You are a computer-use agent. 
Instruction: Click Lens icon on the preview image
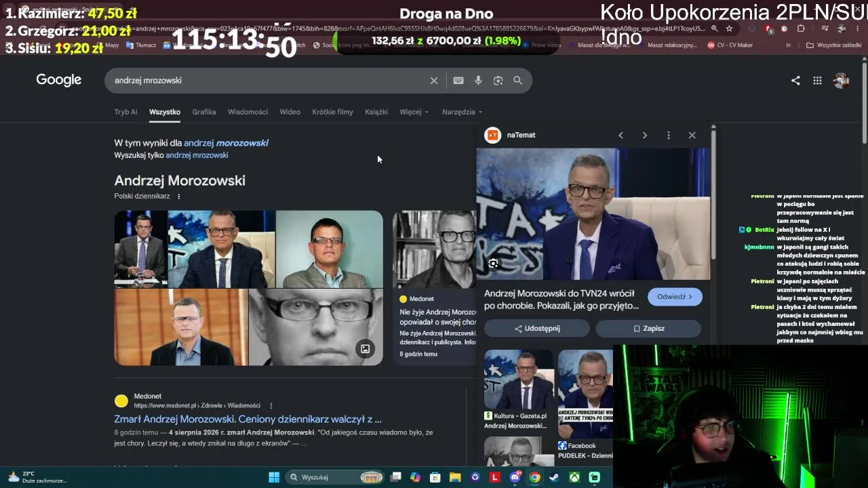[x=493, y=264]
